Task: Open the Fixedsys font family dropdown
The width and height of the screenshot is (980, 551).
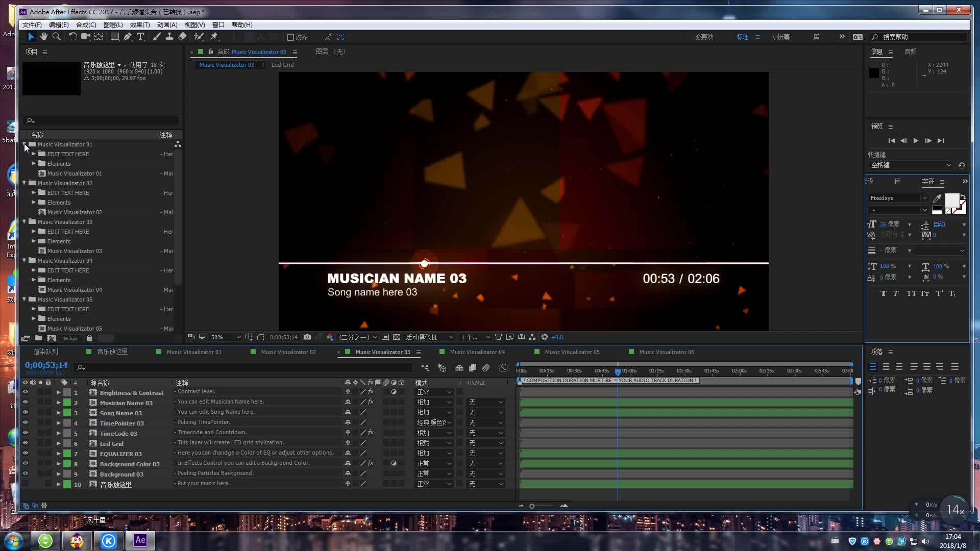Action: [x=898, y=198]
